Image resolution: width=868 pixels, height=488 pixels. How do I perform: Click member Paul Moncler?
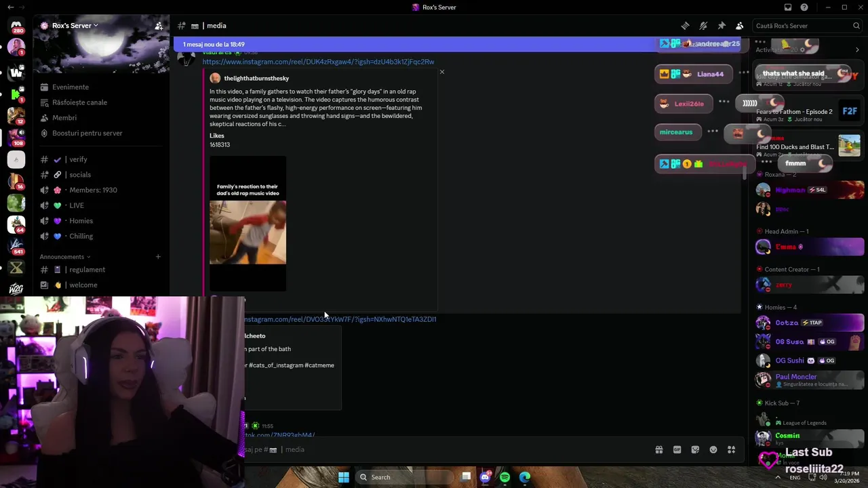pos(809,380)
